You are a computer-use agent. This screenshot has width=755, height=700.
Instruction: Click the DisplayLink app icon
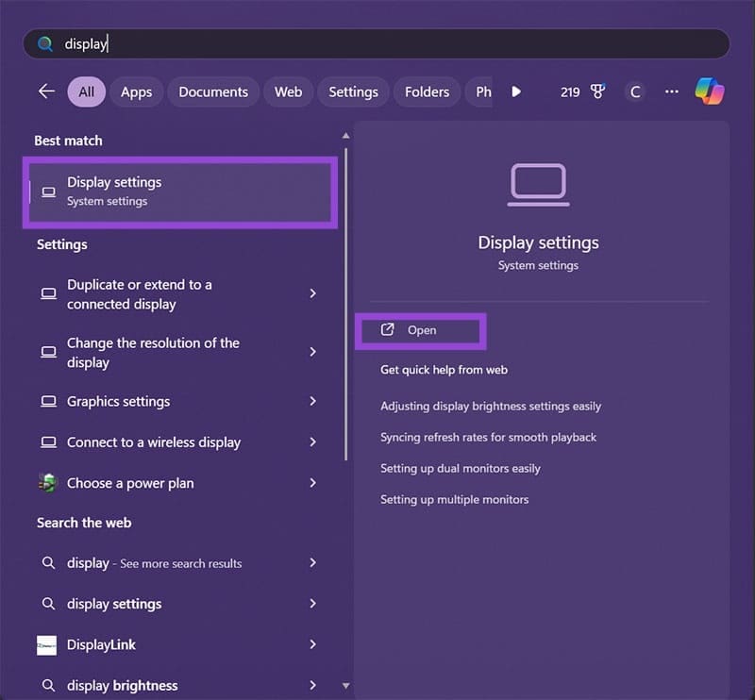click(x=47, y=645)
